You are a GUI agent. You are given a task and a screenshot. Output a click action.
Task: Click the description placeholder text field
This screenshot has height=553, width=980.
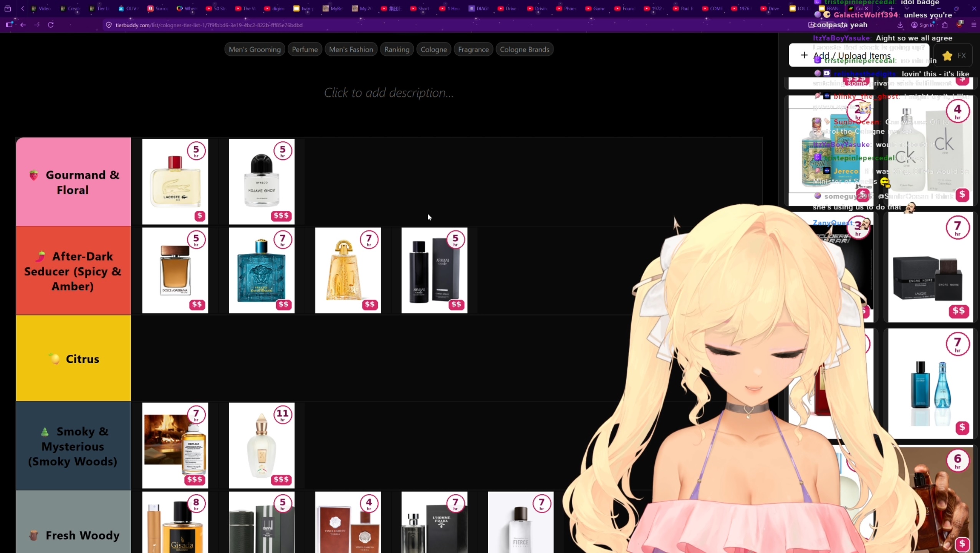tap(389, 93)
